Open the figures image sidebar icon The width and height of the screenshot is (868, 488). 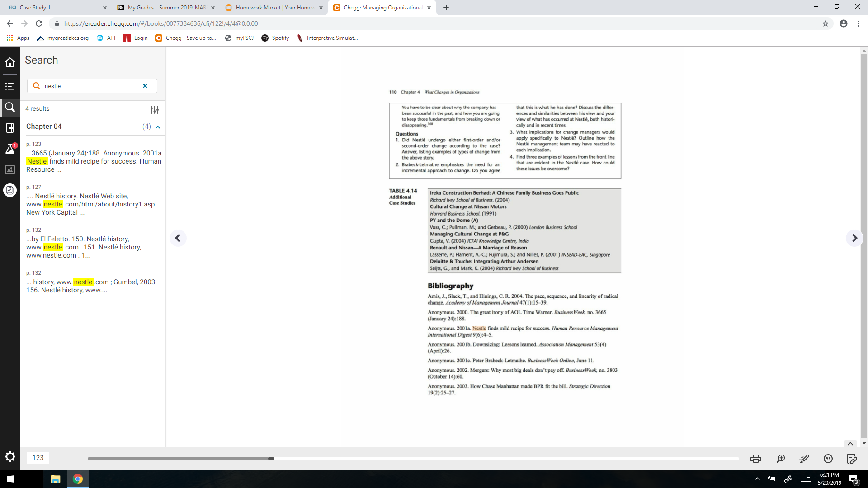[x=10, y=169]
